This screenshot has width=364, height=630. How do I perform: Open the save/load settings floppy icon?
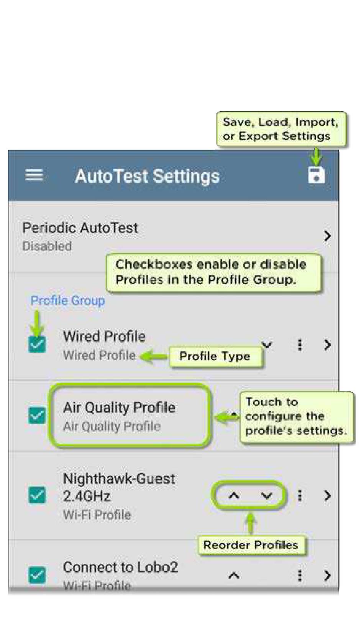(316, 175)
